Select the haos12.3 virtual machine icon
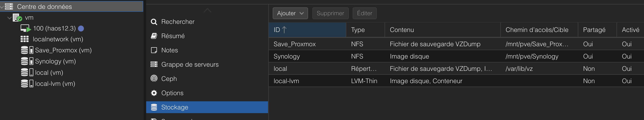This screenshot has height=120, width=644. [x=26, y=28]
